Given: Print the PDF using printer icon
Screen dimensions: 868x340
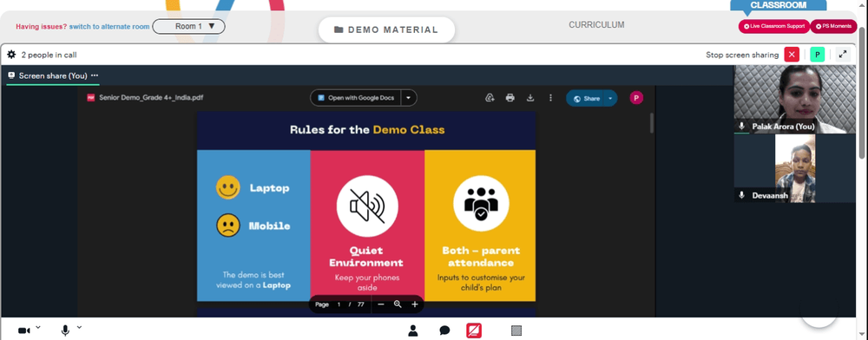Looking at the screenshot, I should click(510, 98).
